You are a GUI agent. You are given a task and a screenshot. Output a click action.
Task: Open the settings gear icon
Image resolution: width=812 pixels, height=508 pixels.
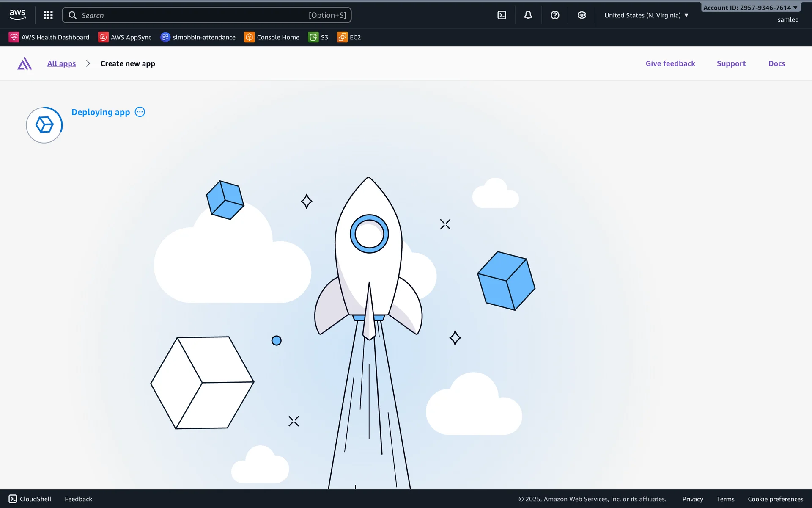582,15
